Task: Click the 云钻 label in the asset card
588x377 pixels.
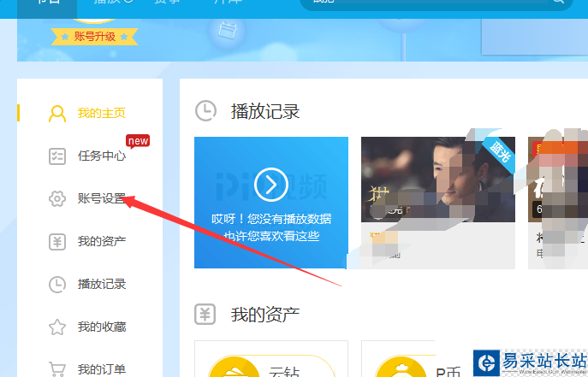Action: point(284,371)
